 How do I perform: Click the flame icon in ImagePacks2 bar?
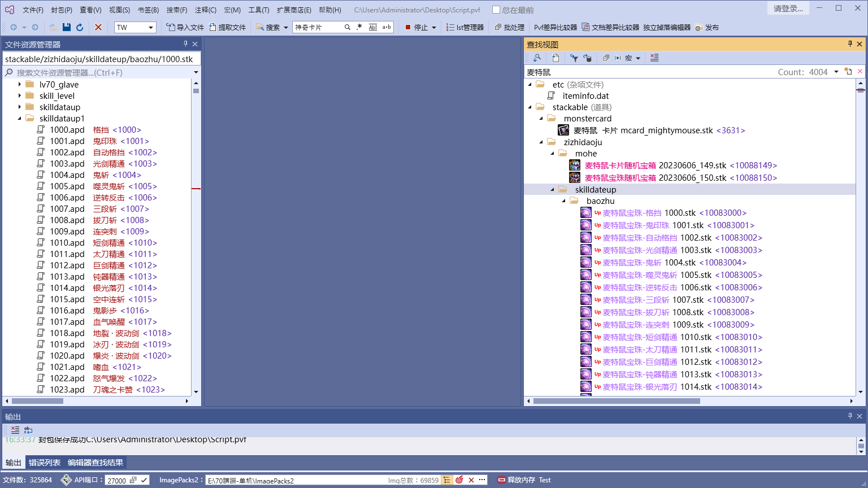pyautogui.click(x=459, y=480)
